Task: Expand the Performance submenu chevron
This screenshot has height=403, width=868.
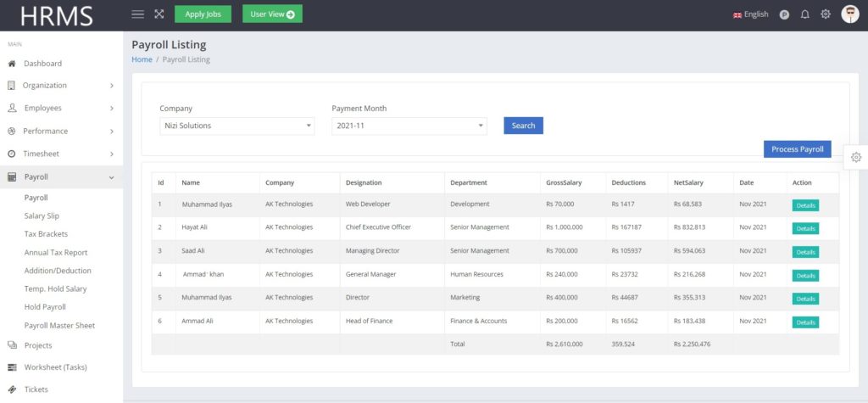Action: pos(112,132)
